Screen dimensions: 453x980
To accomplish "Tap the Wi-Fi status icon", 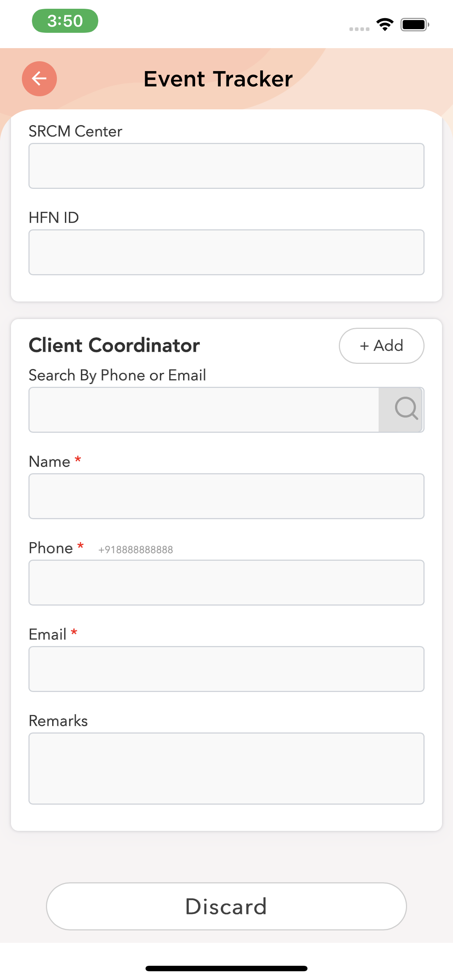I will tap(385, 24).
